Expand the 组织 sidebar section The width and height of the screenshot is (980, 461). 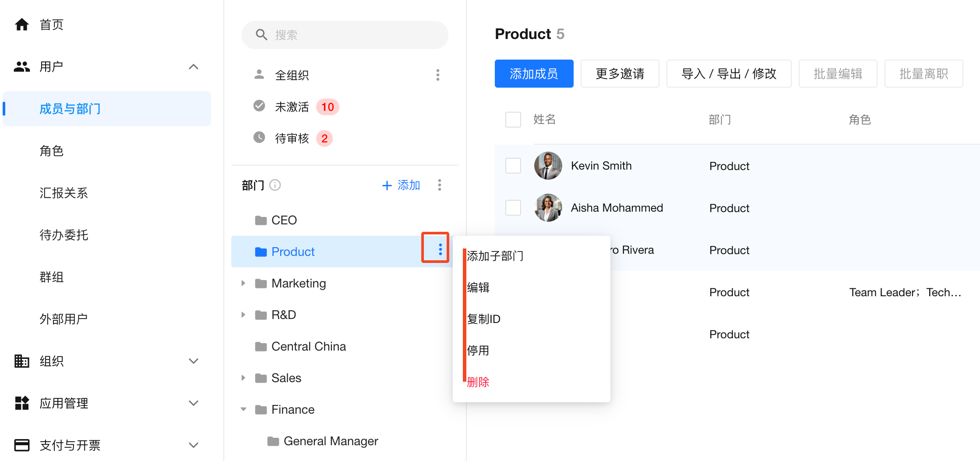coord(193,361)
